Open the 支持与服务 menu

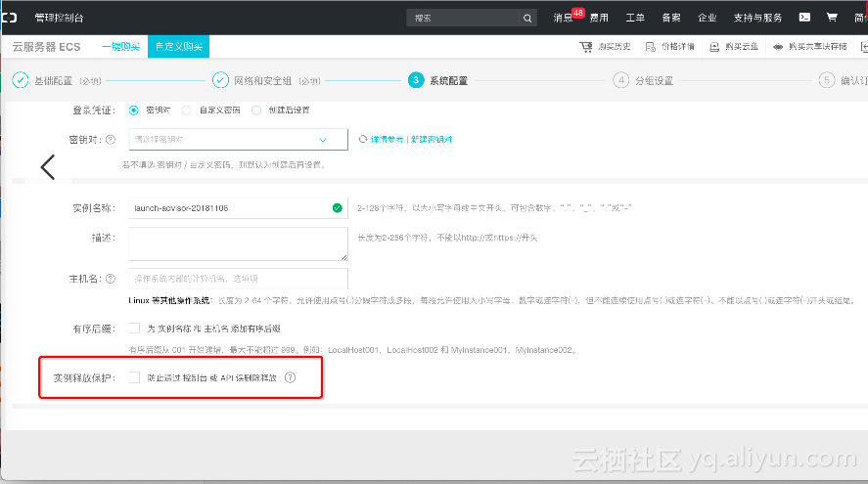[x=757, y=18]
